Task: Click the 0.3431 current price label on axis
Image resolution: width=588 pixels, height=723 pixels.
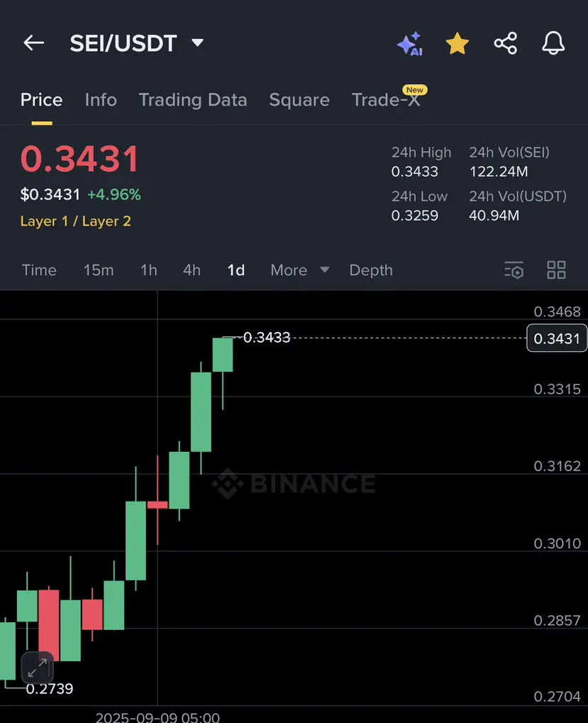Action: click(x=557, y=338)
